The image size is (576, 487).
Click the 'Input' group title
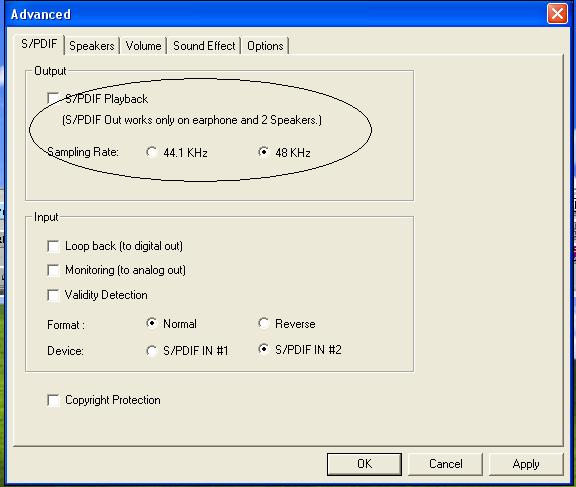click(46, 217)
